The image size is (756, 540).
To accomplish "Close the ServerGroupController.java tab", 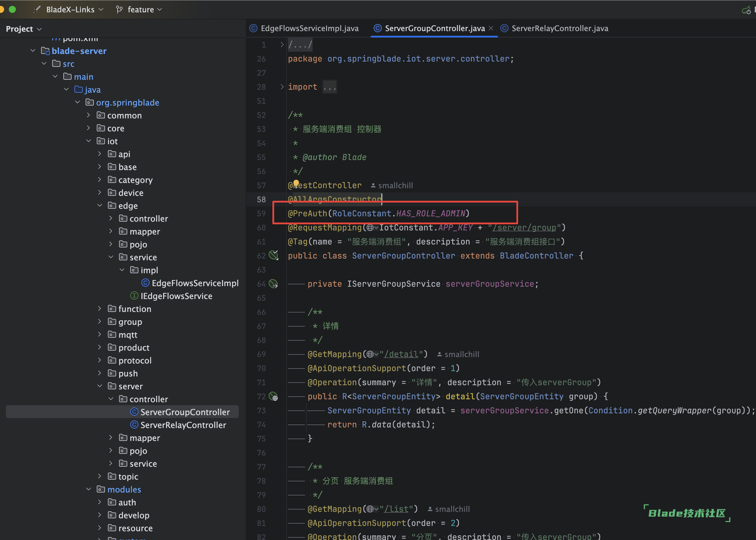I will pos(491,28).
